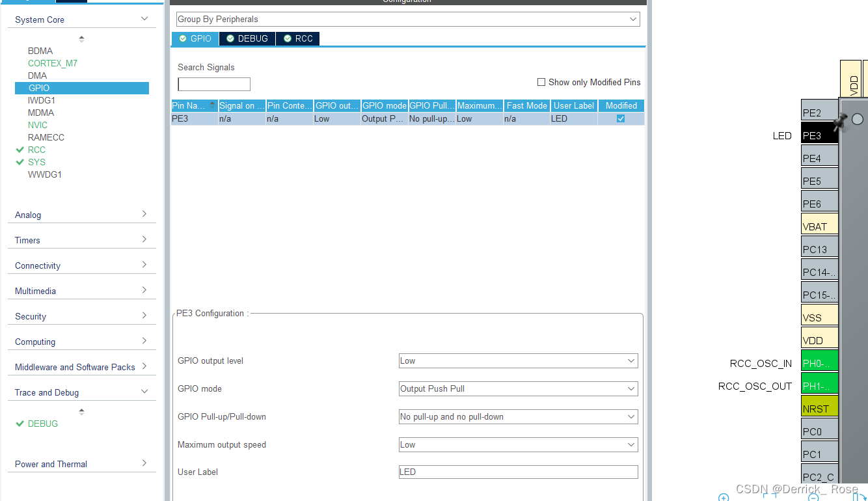The width and height of the screenshot is (868, 501).
Task: Click the NRST pin on chip
Action: point(819,407)
